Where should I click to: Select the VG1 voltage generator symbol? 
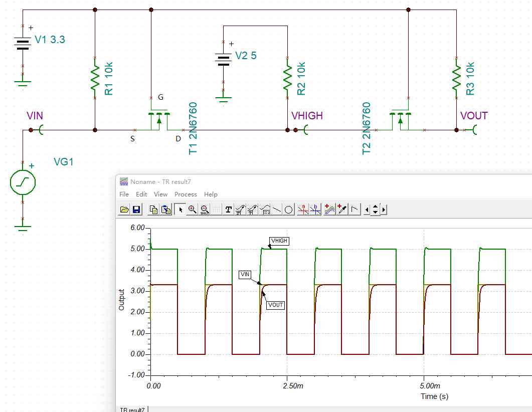[x=23, y=182]
